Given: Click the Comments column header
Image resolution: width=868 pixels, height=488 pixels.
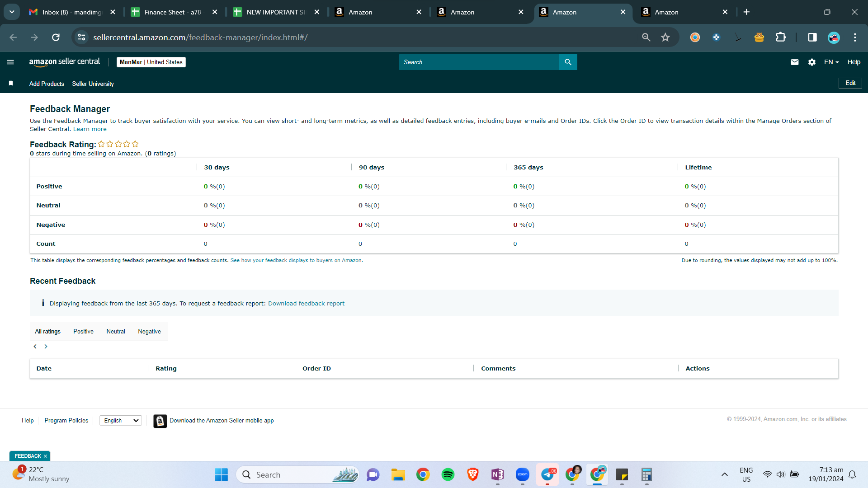Looking at the screenshot, I should point(498,369).
